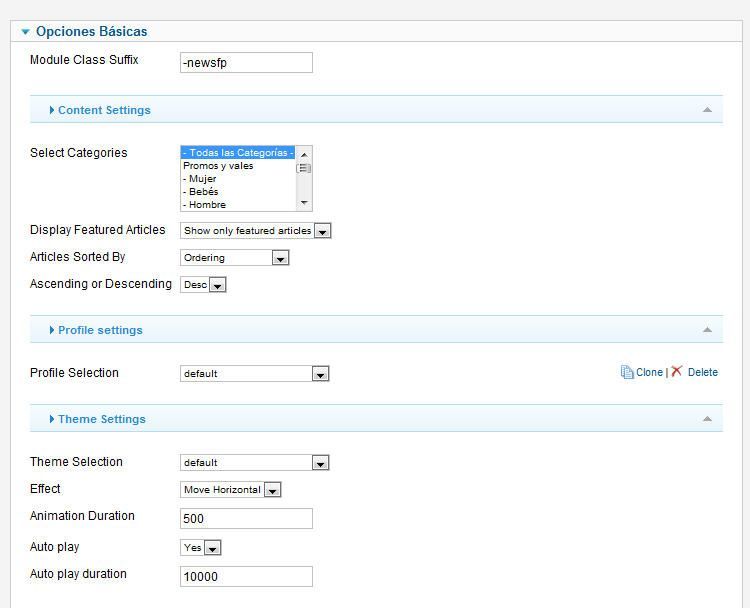The image size is (750, 608).
Task: Open the Ascending or Descending dropdown
Action: pyautogui.click(x=203, y=285)
